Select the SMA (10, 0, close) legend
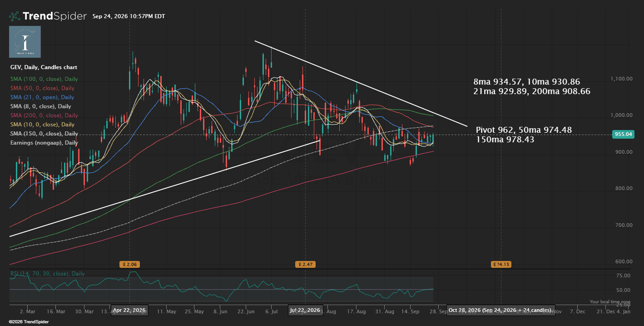 42,125
